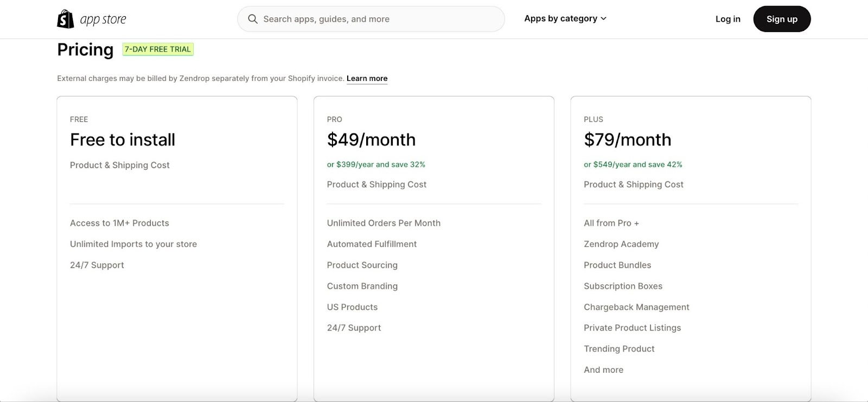
Task: Expand the Apps by category dropdown
Action: (x=565, y=18)
